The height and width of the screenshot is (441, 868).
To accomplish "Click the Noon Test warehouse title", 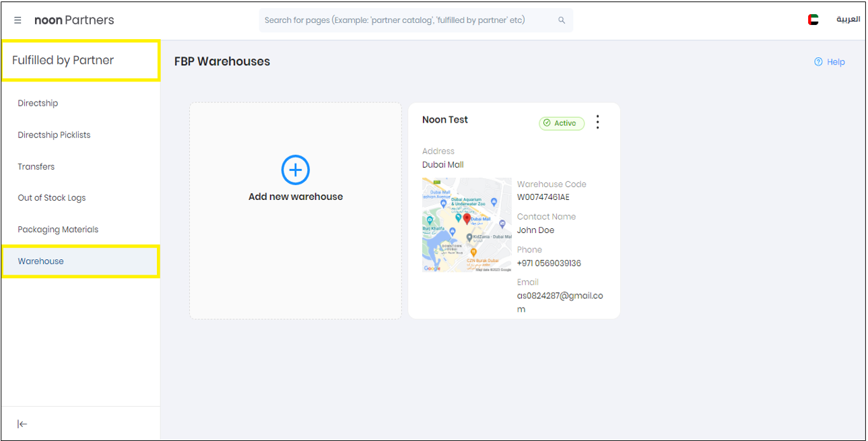I will click(x=445, y=120).
